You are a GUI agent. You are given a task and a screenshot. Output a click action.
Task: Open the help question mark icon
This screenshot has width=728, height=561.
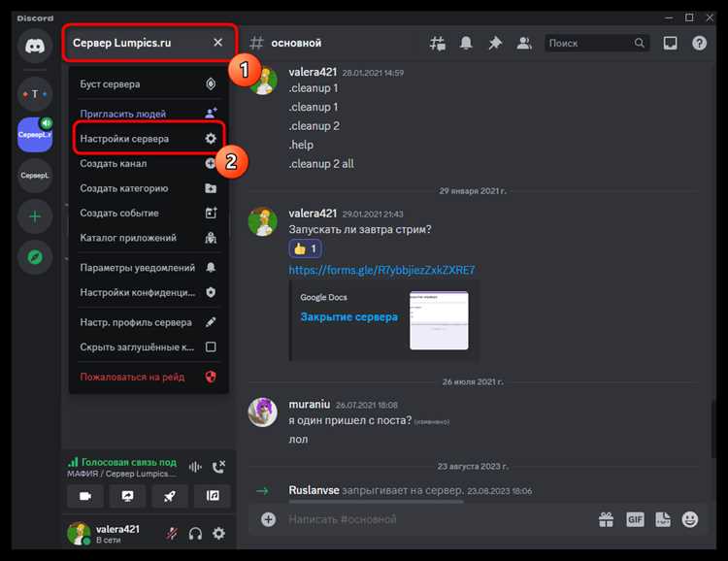pos(699,43)
